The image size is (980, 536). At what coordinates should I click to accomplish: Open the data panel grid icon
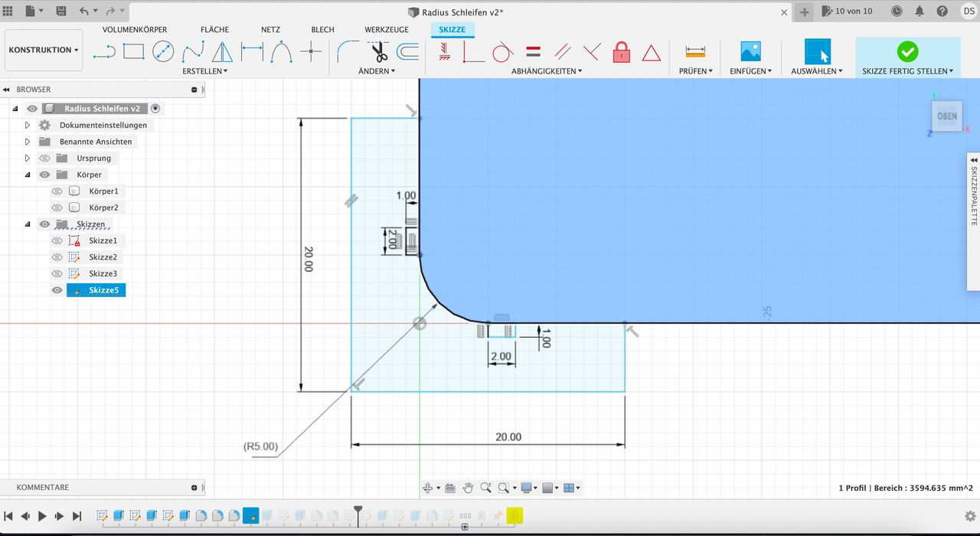(8, 11)
